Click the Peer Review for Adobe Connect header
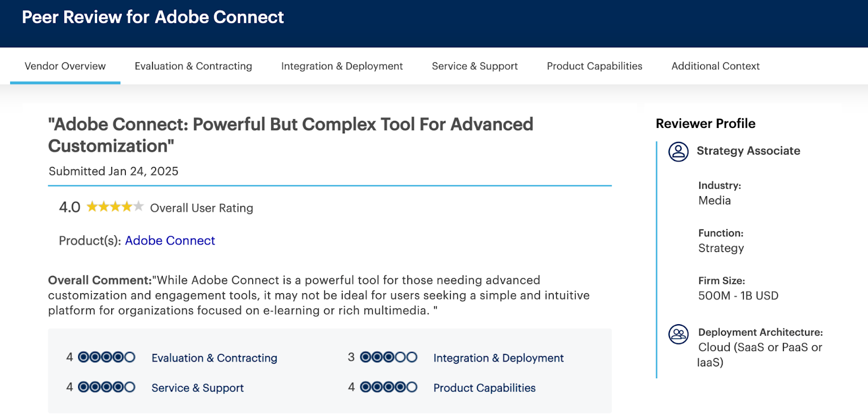The image size is (868, 419). [x=152, y=17]
